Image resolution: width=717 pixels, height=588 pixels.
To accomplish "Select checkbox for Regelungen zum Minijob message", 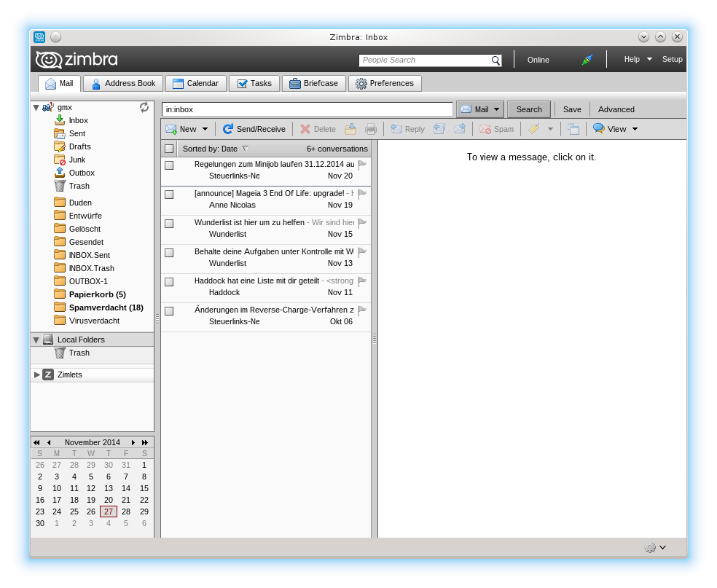I will 169,165.
